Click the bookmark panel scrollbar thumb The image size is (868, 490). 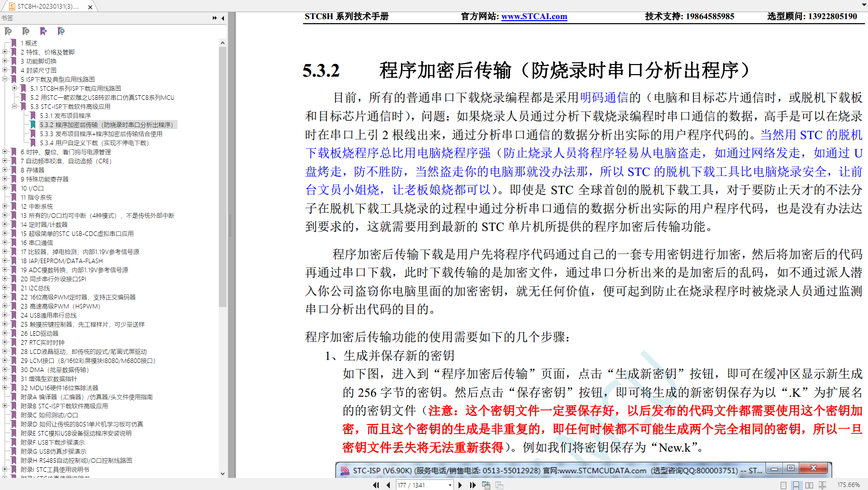click(222, 177)
